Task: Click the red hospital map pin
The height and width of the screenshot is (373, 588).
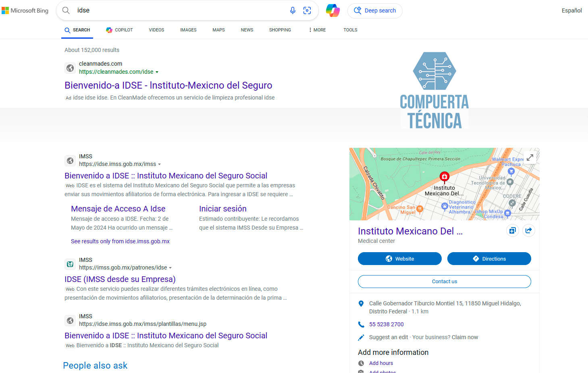Action: click(444, 176)
